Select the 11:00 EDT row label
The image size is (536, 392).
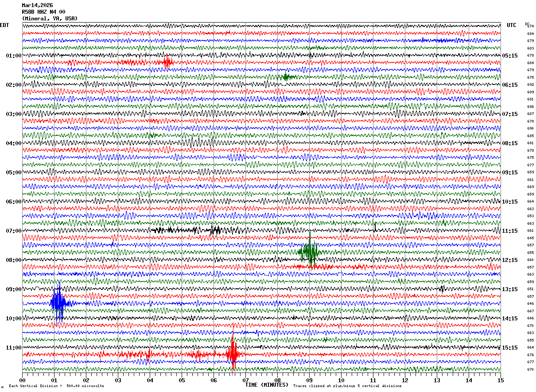coord(13,348)
